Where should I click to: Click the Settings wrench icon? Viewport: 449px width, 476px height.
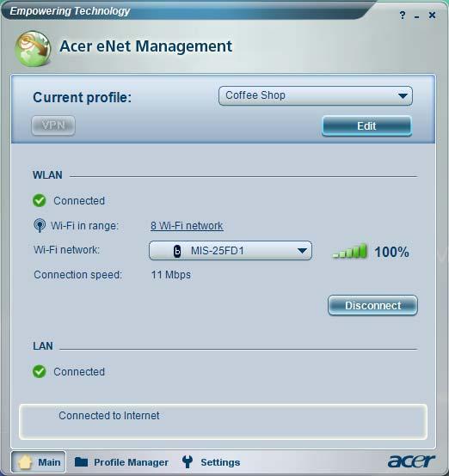[188, 461]
